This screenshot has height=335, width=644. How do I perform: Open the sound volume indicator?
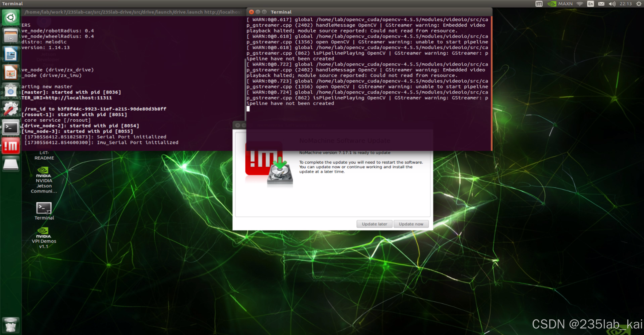612,4
